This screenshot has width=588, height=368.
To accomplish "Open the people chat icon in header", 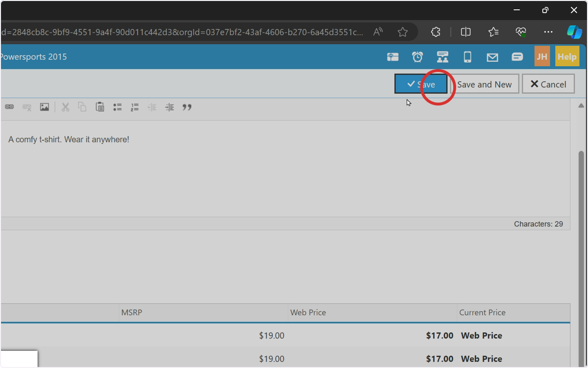I will coord(442,57).
